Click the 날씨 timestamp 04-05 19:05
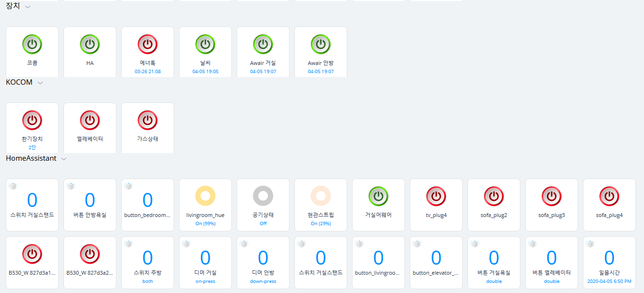This screenshot has width=644, height=293. pyautogui.click(x=205, y=72)
